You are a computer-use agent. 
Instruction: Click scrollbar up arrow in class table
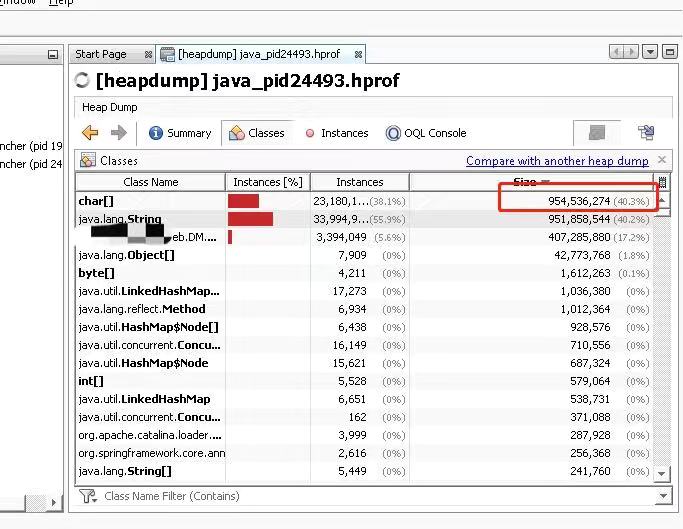[662, 200]
